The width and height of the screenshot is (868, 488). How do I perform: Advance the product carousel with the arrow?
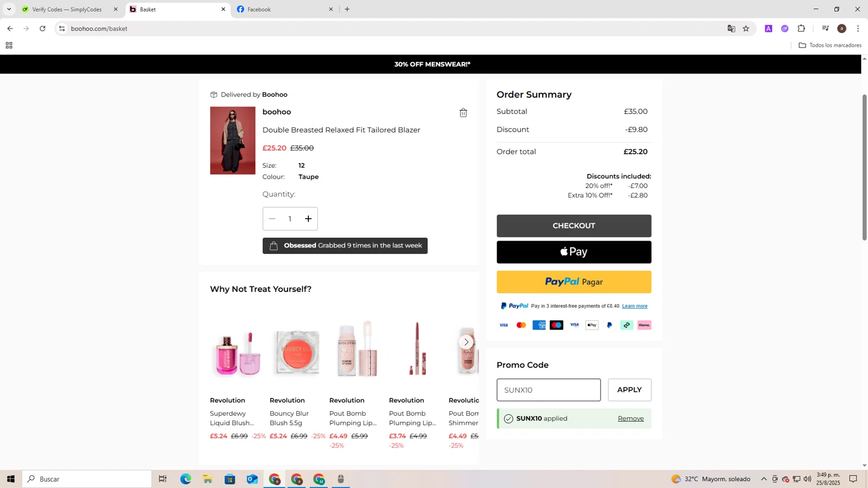tap(466, 342)
